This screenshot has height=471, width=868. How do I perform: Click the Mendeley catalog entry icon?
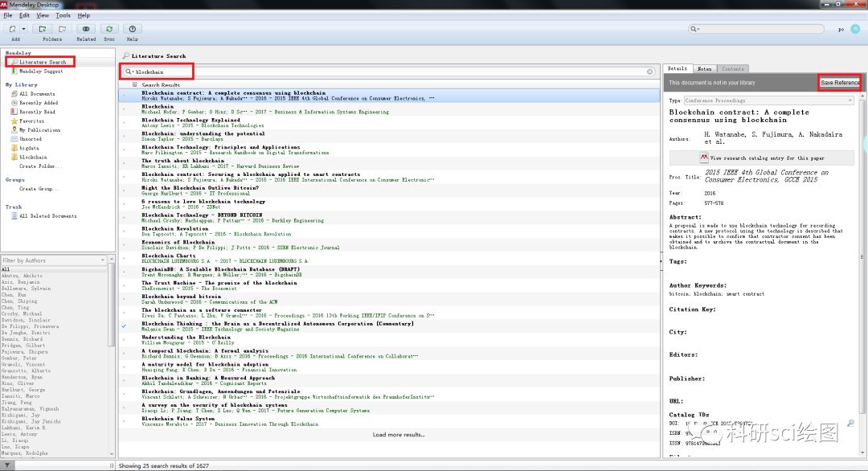click(703, 158)
